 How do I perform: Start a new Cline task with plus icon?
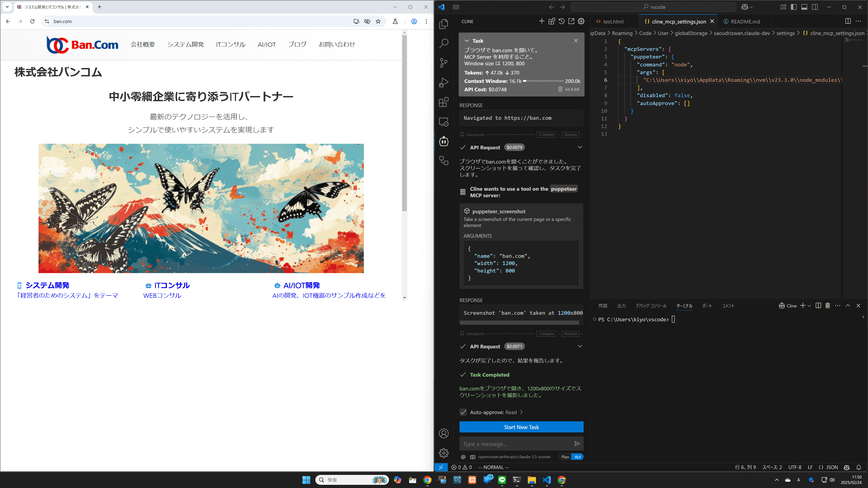pos(542,21)
